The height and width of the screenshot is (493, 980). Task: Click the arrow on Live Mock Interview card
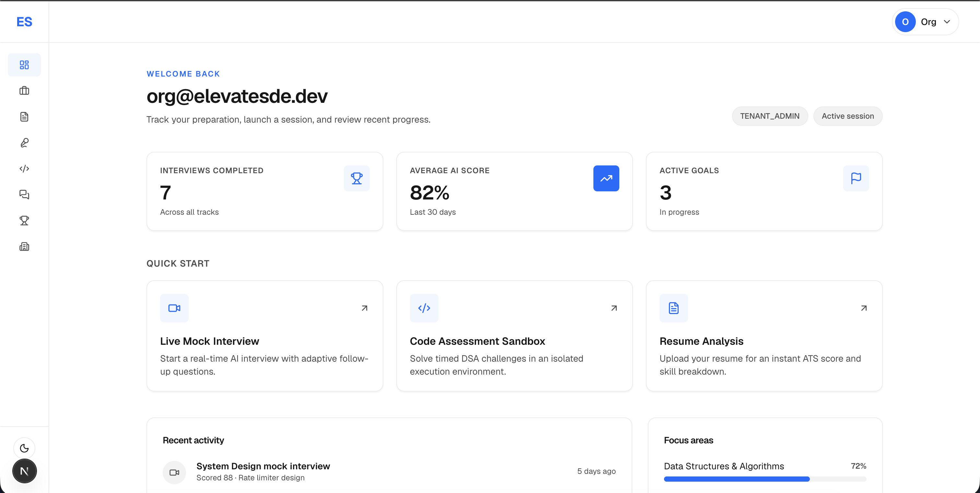[x=365, y=308]
